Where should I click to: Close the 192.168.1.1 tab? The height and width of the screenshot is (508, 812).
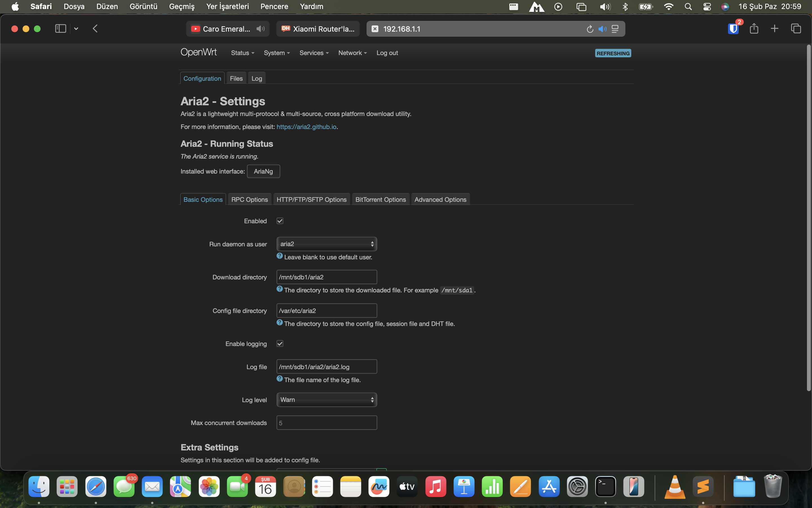click(x=375, y=29)
